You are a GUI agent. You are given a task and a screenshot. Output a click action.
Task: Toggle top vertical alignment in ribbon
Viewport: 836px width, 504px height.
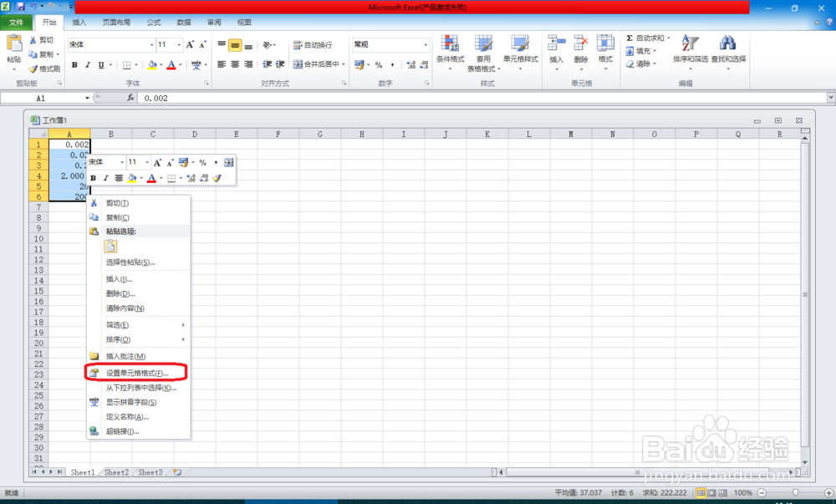coord(222,45)
